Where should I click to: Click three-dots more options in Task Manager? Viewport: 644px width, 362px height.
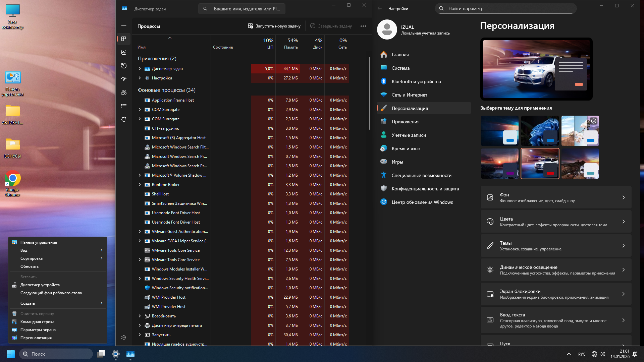click(x=363, y=26)
